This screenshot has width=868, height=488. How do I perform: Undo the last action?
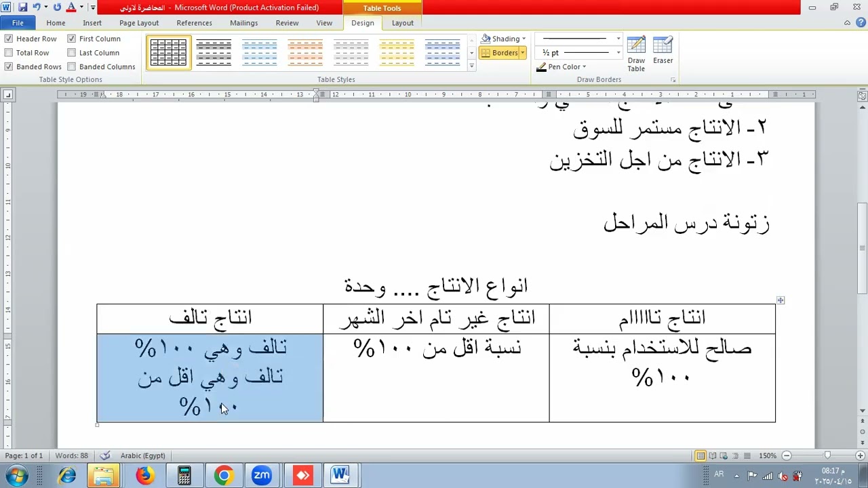pyautogui.click(x=37, y=7)
